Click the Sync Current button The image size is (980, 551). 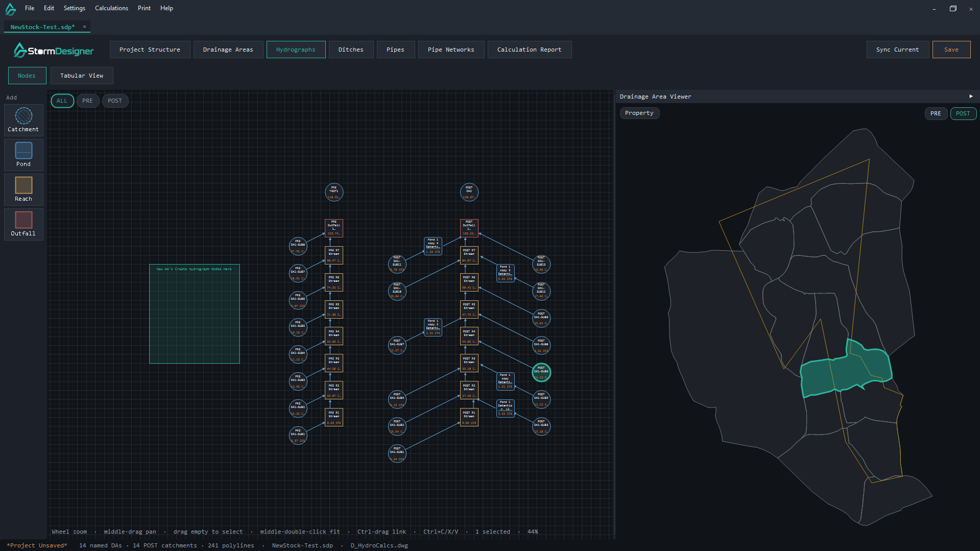pos(897,50)
